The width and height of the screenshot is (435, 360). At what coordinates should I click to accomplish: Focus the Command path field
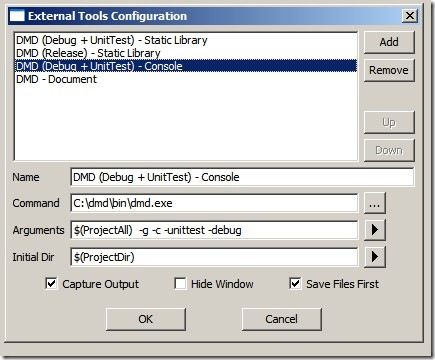pos(214,203)
